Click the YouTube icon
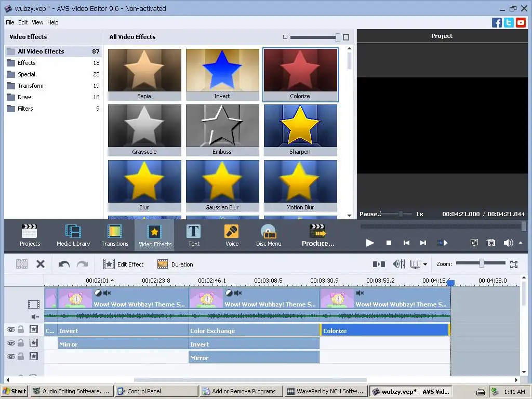 521,23
